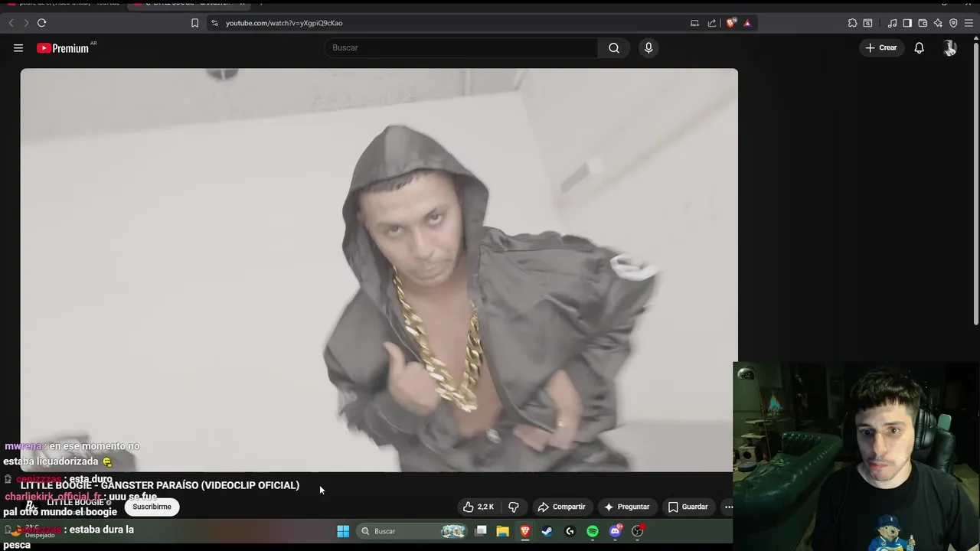Screen dimensions: 980x551
Task: Click the Brave browser taskbar icon
Action: click(525, 531)
